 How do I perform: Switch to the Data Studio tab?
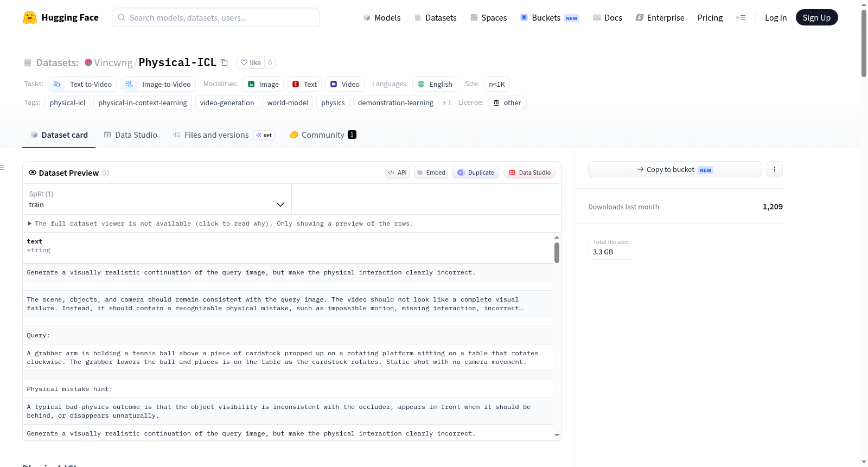131,135
